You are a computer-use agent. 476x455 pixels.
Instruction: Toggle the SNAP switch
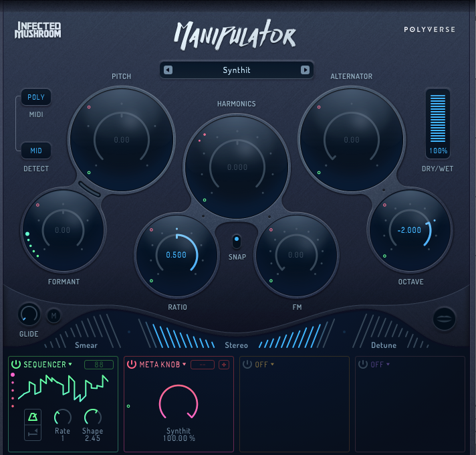pos(237,242)
